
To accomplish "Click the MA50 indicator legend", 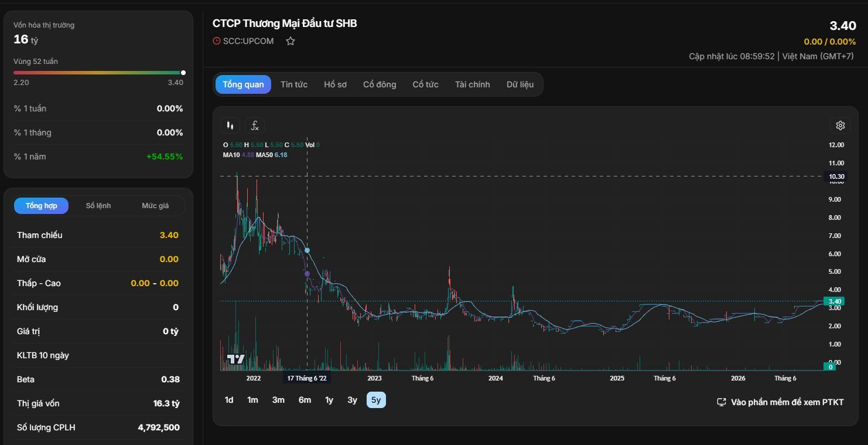I will click(264, 155).
